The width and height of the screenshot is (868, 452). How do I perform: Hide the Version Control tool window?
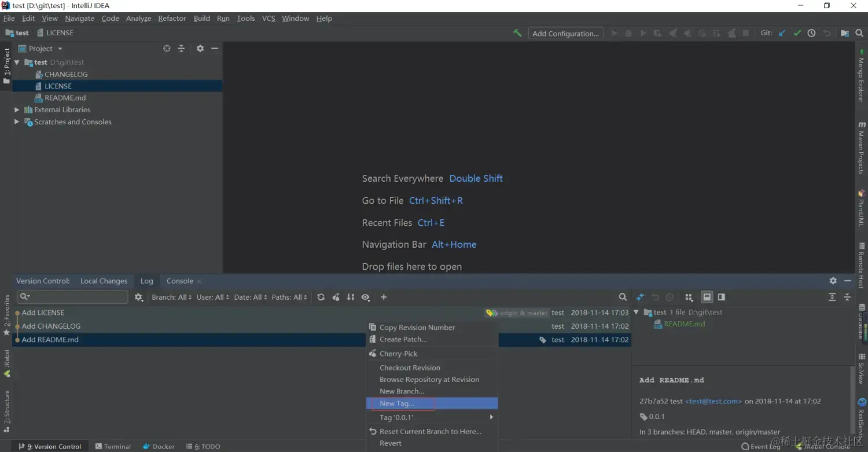tap(848, 281)
